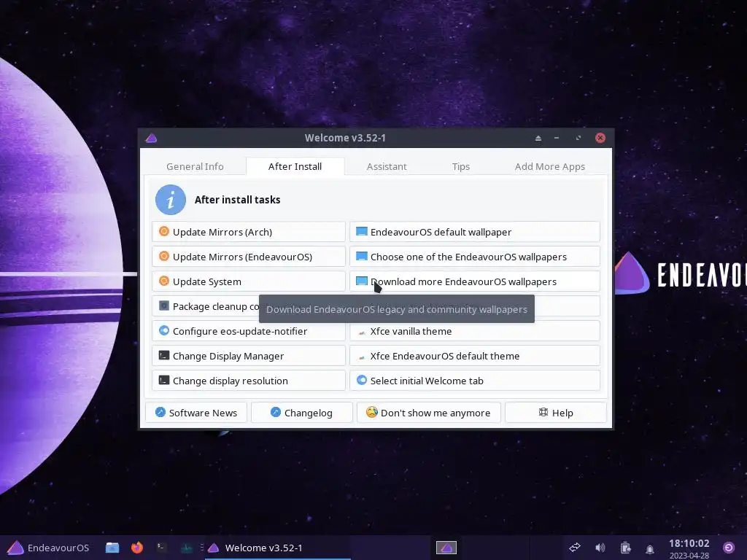Screen dimensions: 747x560
Task: Click Change Display Manager
Action: click(x=249, y=356)
